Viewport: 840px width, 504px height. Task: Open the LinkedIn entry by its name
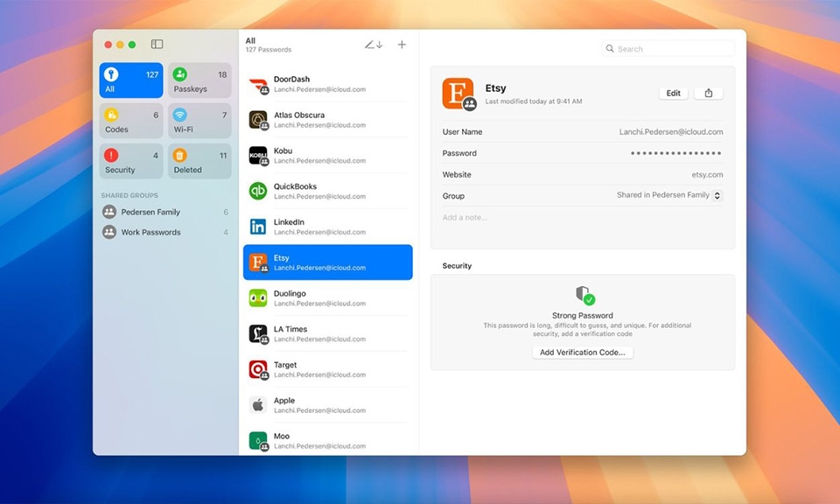289,222
